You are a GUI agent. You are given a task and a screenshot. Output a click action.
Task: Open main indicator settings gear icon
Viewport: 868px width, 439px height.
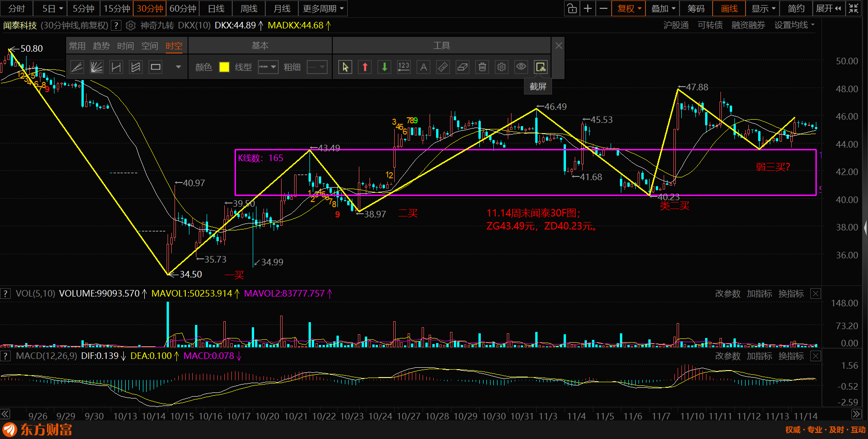pos(131,26)
